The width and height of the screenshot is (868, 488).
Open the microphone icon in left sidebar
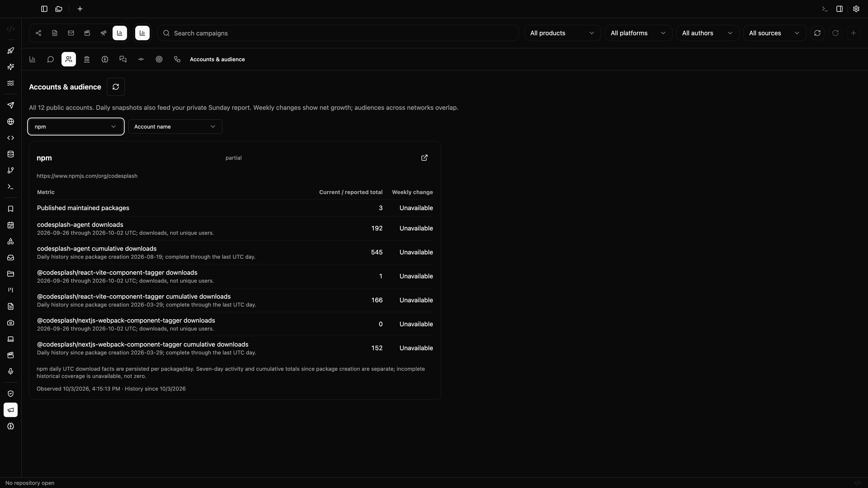coord(11,371)
